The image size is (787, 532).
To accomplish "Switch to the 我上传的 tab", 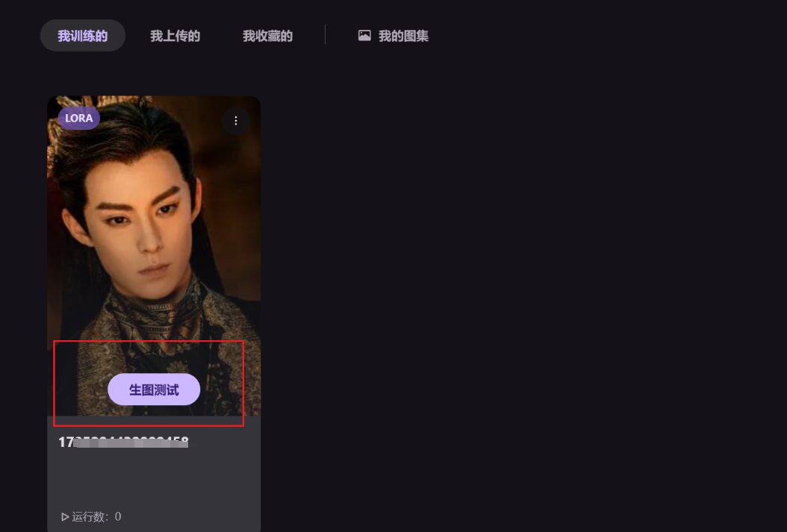I will click(175, 36).
